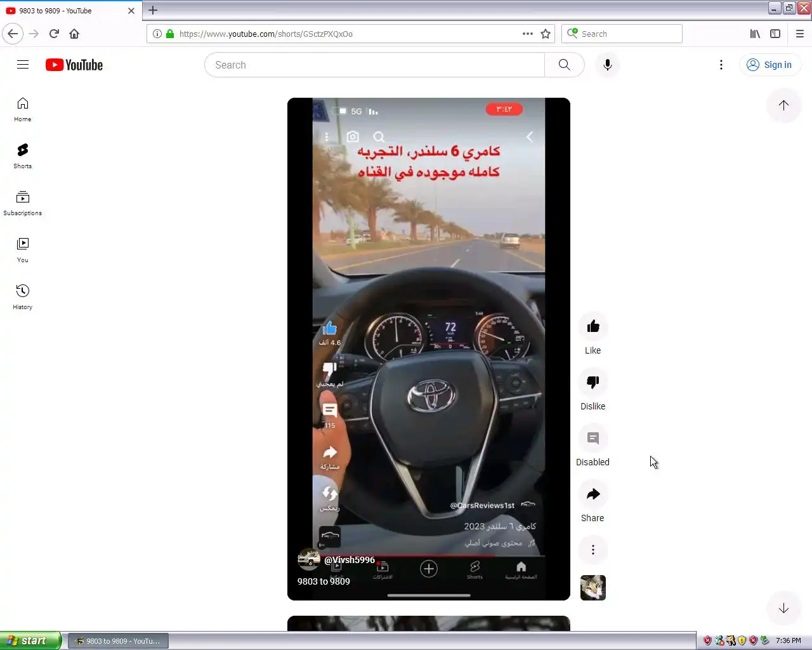Start voice search with microphone icon
Viewport: 812px width, 650px height.
pos(608,65)
